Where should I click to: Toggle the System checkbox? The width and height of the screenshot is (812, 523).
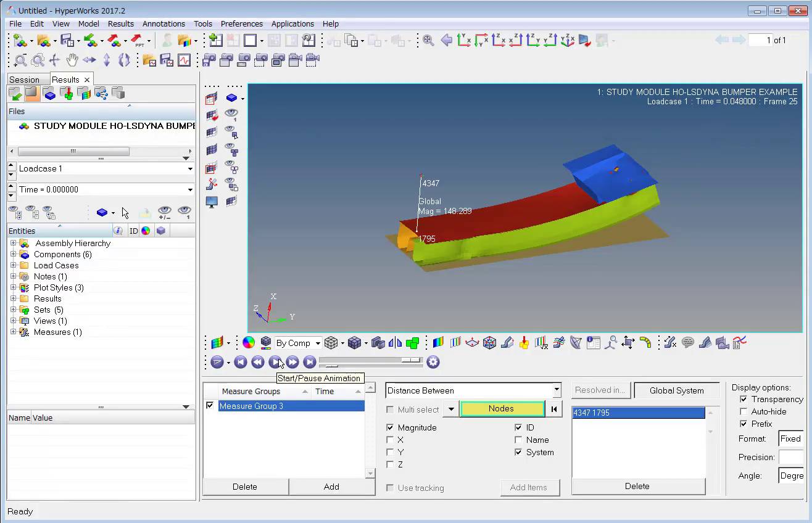518,452
